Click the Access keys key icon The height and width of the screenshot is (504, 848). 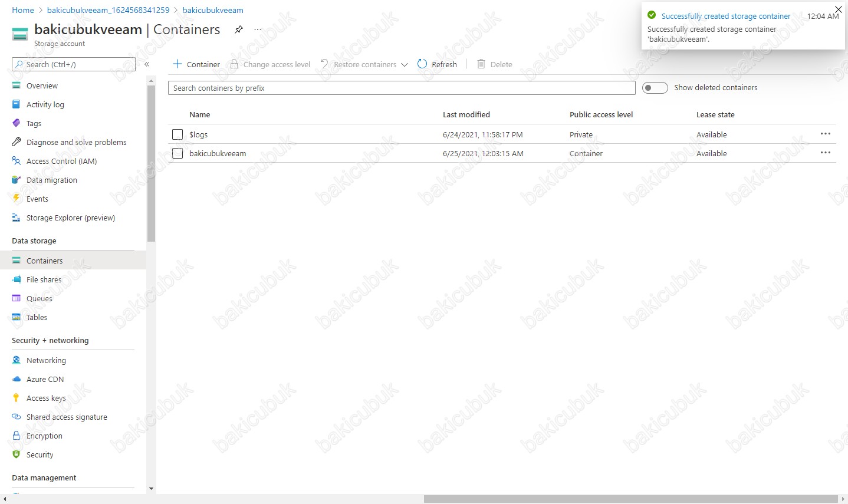pos(17,398)
